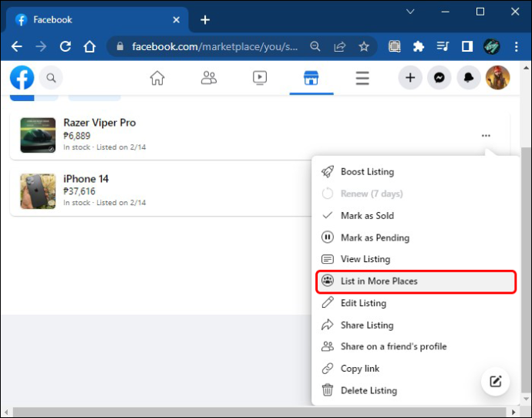Open Chrome three-dot menu

(516, 46)
